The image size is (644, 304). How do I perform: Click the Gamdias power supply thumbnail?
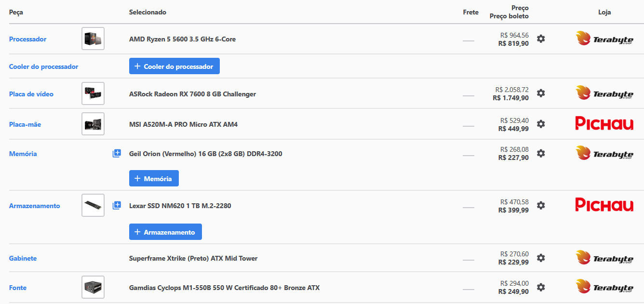tap(93, 287)
